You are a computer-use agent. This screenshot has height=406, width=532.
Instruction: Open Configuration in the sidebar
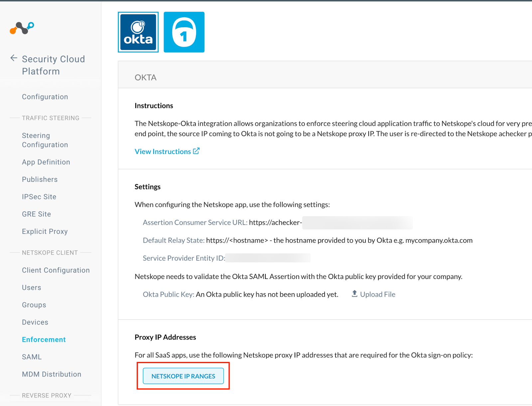tap(45, 97)
